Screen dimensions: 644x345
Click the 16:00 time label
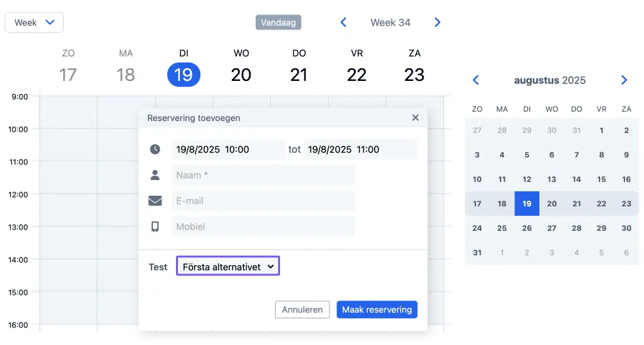(x=18, y=325)
